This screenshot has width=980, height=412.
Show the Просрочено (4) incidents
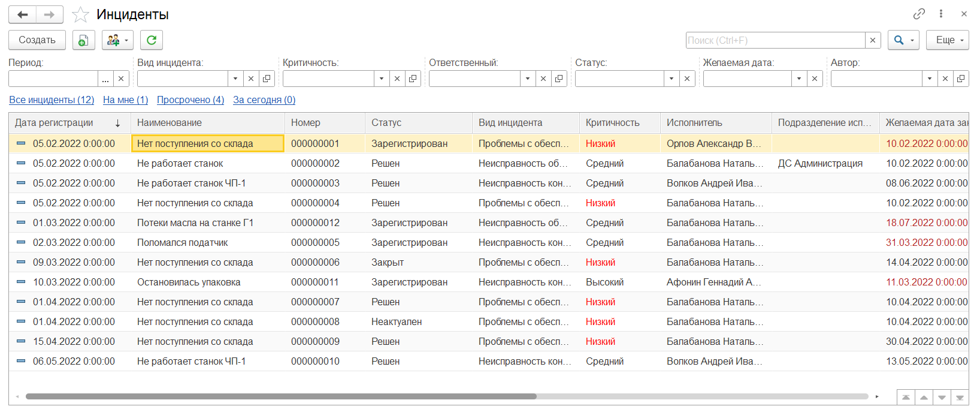tap(190, 100)
